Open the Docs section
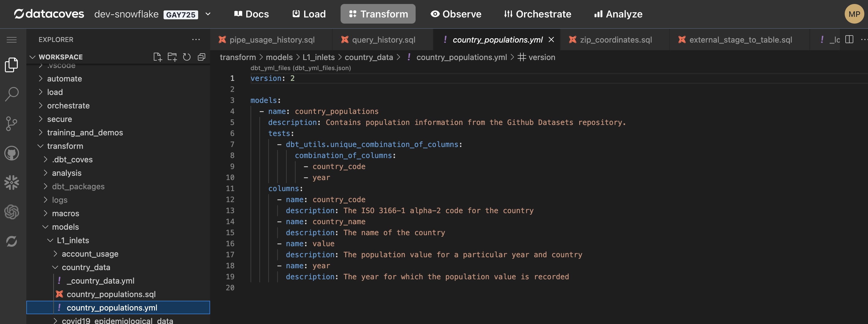This screenshot has height=324, width=868. click(251, 14)
